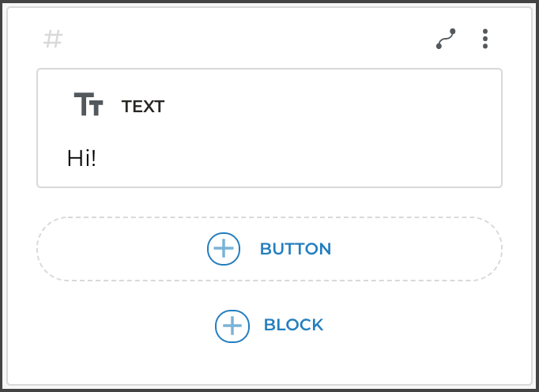Click empty space right of "Hi!" text
The height and width of the screenshot is (392, 539).
pos(300,158)
